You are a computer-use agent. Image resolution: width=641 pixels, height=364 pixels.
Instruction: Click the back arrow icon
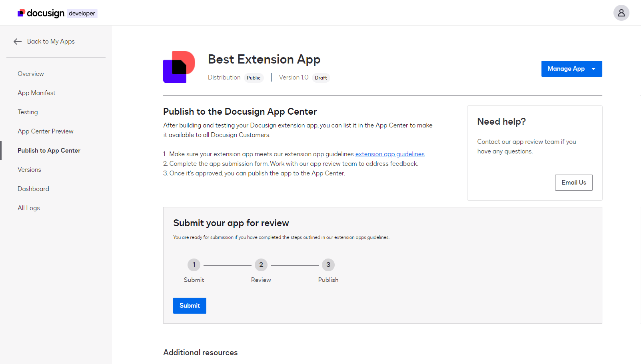pyautogui.click(x=18, y=42)
